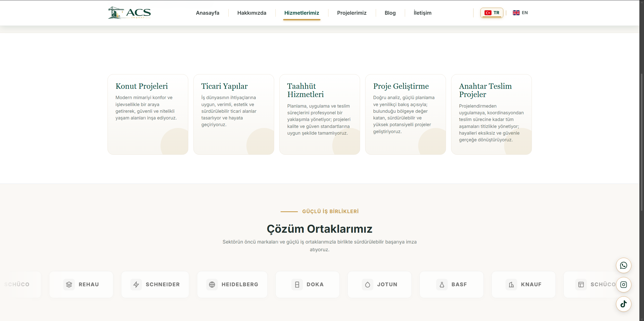The image size is (644, 321).
Task: Open the Proje Geliştirme card
Action: (x=406, y=114)
